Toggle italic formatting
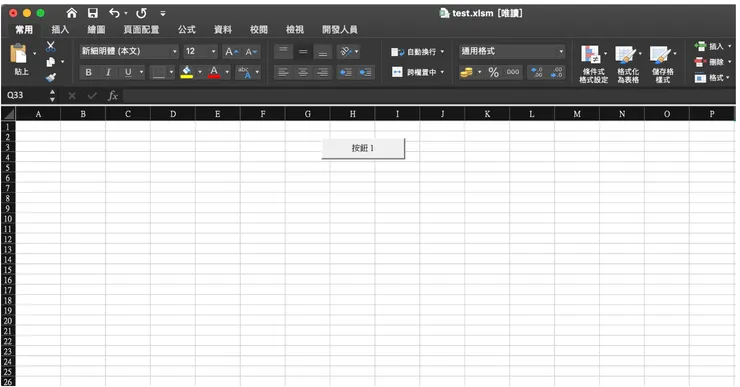 (108, 72)
